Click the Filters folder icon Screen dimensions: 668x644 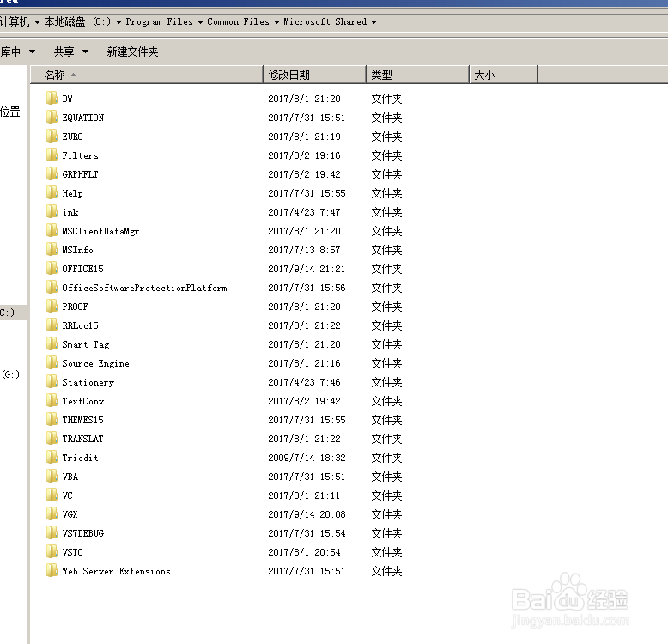pos(52,155)
